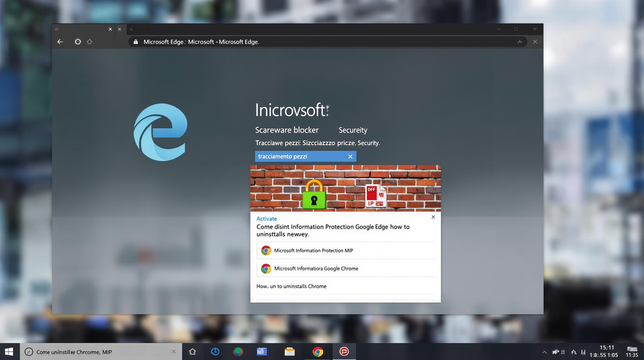Click the globe icon on the taskbar
Image resolution: width=644 pixels, height=360 pixels.
[238, 352]
